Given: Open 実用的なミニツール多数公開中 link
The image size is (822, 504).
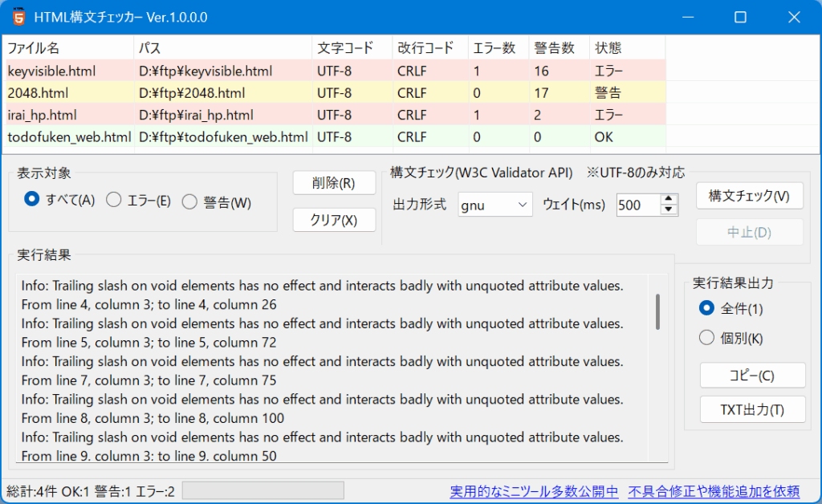Looking at the screenshot, I should (534, 490).
